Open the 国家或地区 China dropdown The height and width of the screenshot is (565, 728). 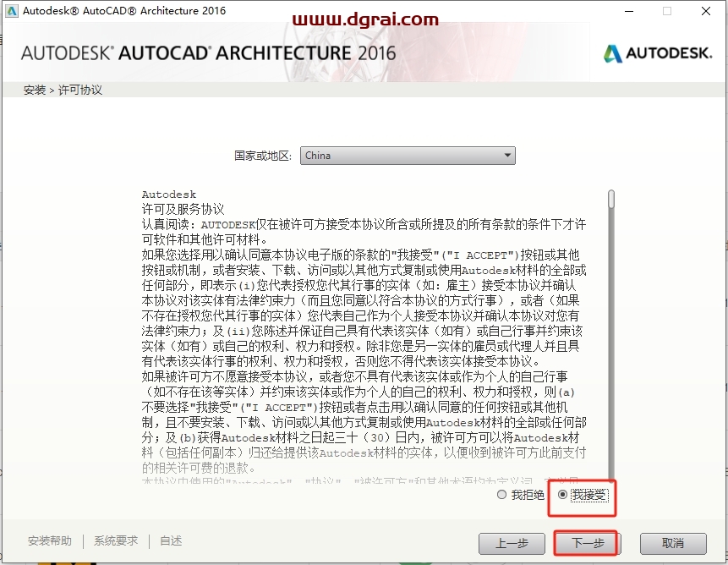408,156
